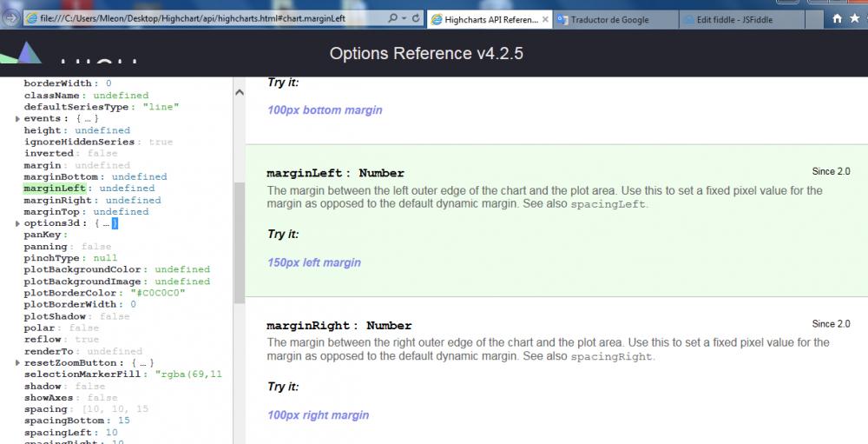The image size is (868, 444).
Task: Expand the options3d tree node
Action: point(17,223)
